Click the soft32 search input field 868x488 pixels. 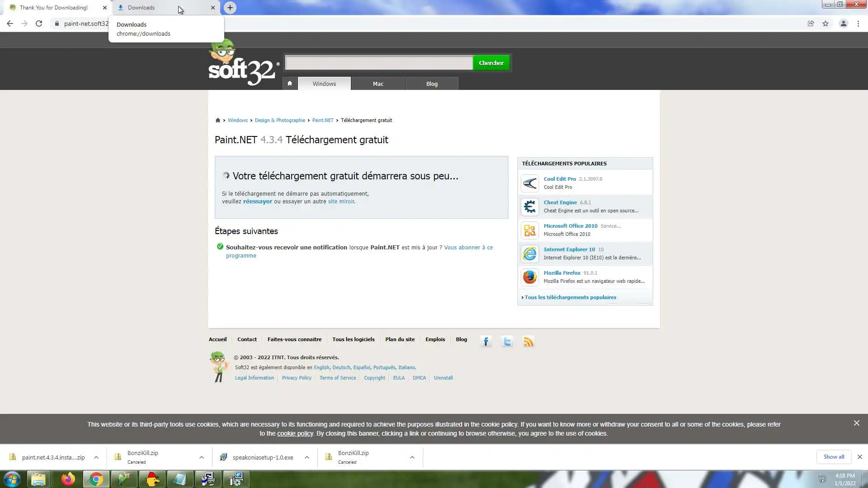(379, 63)
